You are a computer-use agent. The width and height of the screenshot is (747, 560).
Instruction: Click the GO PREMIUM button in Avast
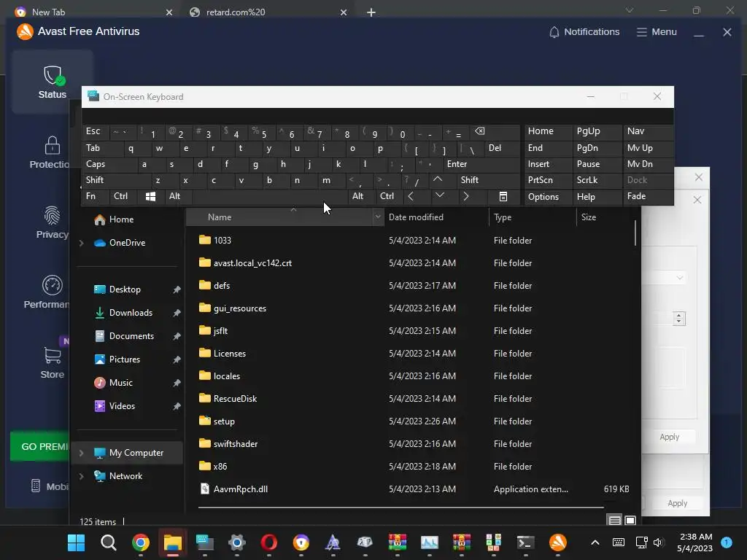[40, 447]
